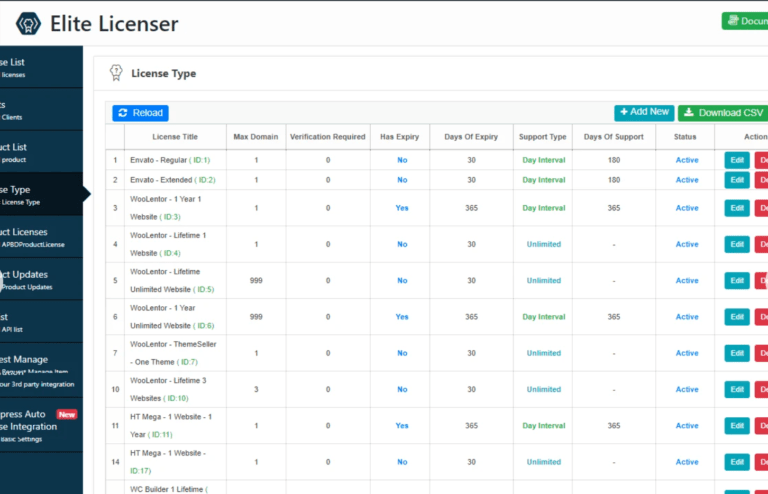The width and height of the screenshot is (768, 494).
Task: Open Request Manage in the sidebar
Action: (41, 370)
